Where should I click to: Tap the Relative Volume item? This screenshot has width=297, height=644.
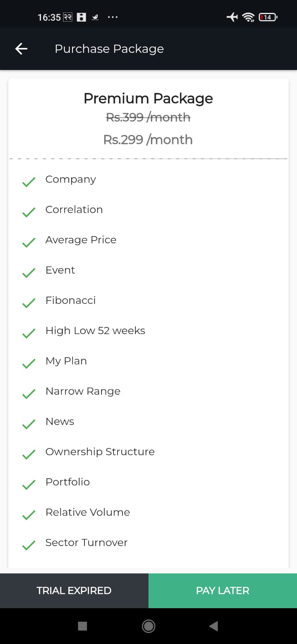point(88,512)
